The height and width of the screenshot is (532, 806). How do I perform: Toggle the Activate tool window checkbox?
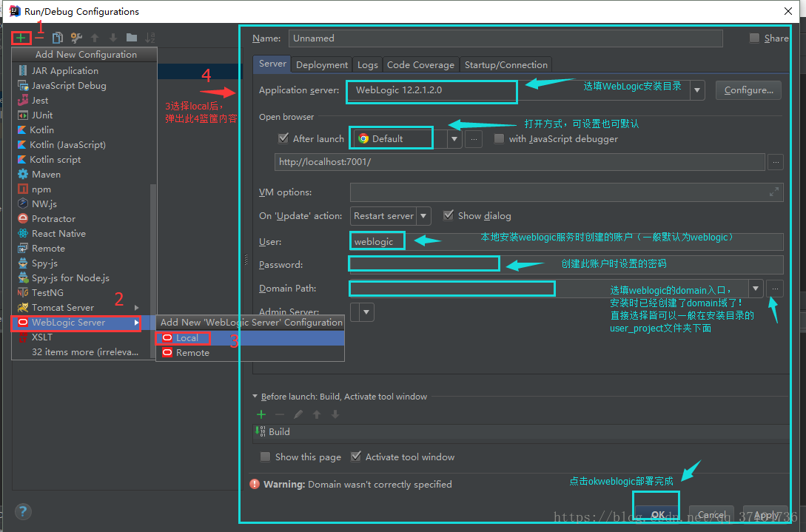pyautogui.click(x=356, y=457)
